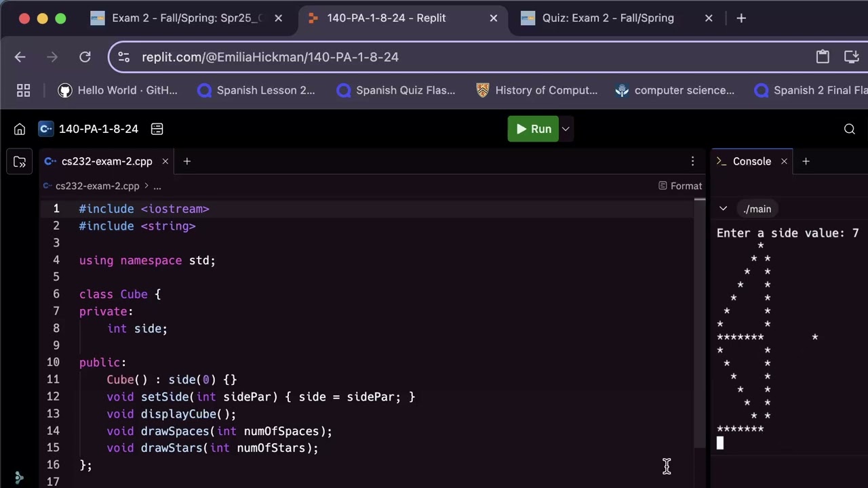Viewport: 868px width, 488px height.
Task: Click the line "using namespace std;"
Action: click(147, 260)
